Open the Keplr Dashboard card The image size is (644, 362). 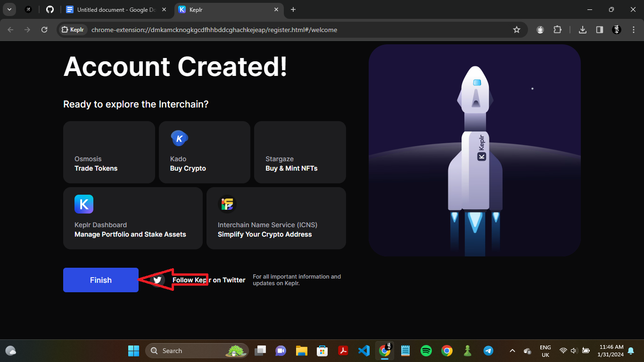pyautogui.click(x=133, y=218)
